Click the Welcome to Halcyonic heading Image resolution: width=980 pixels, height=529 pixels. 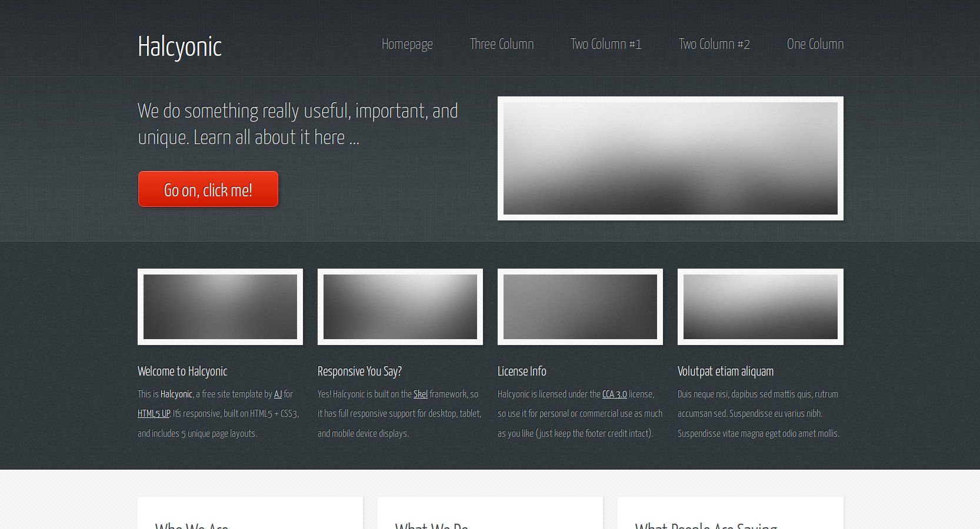point(182,371)
